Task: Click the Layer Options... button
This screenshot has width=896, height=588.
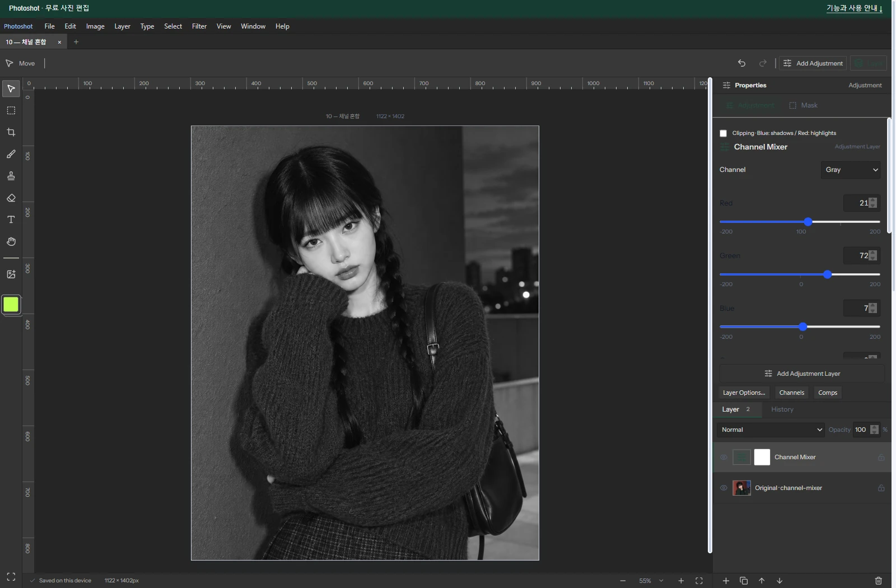Action: (x=744, y=393)
